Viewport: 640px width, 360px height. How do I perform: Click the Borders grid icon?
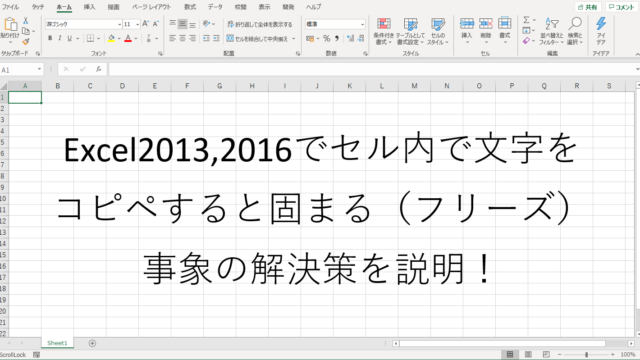(90, 38)
